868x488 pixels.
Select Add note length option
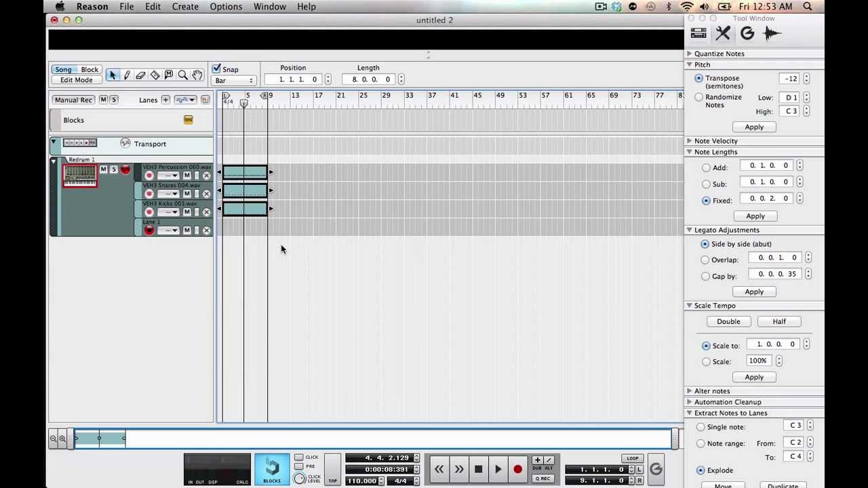click(x=707, y=168)
